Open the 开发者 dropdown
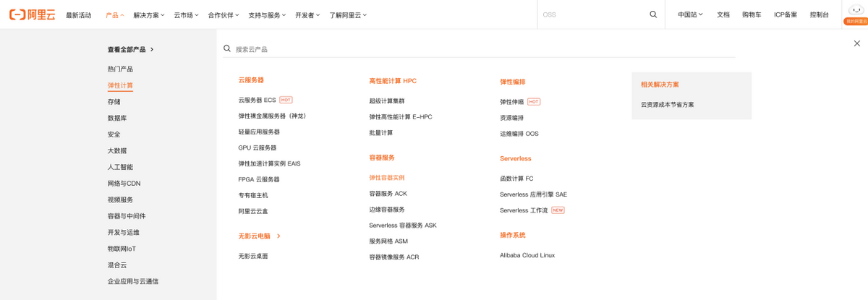The height and width of the screenshot is (300, 868). (307, 14)
